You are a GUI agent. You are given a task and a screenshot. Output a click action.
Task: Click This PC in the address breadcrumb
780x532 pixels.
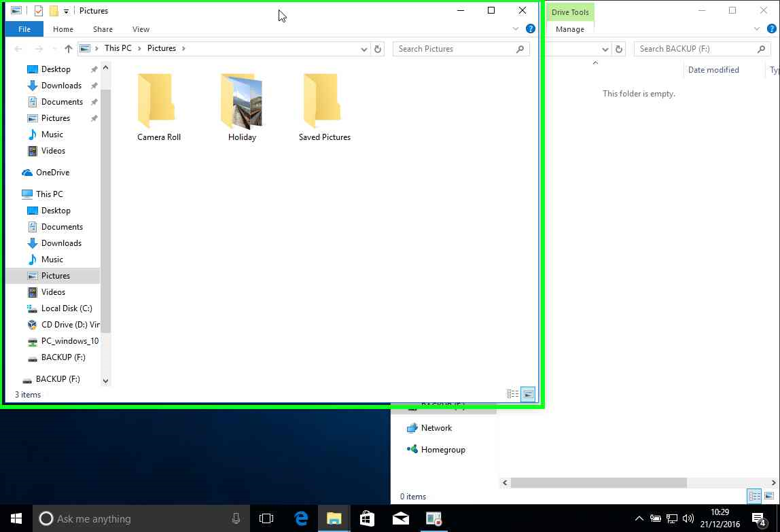point(118,48)
